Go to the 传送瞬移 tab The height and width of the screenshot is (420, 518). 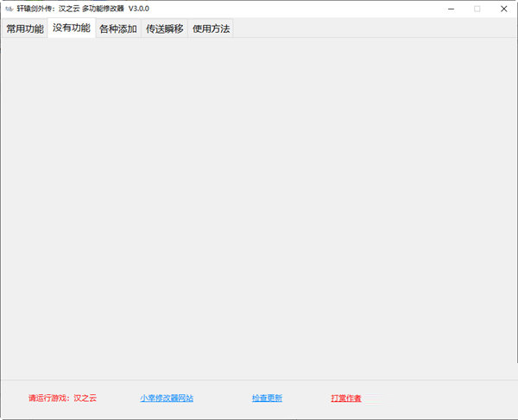tap(165, 28)
